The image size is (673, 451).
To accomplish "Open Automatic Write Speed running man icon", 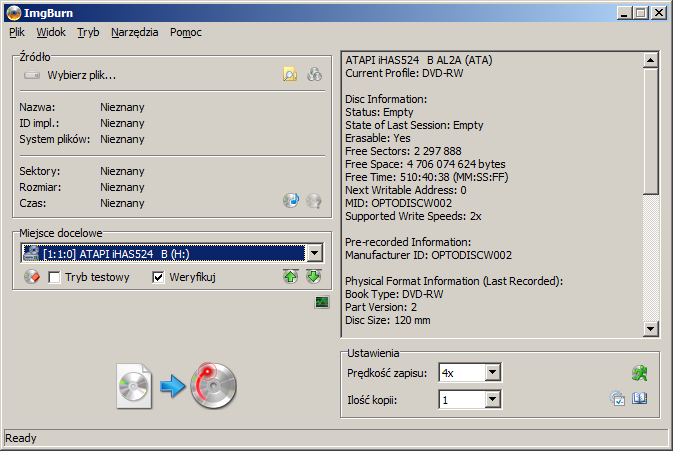I will pos(640,373).
